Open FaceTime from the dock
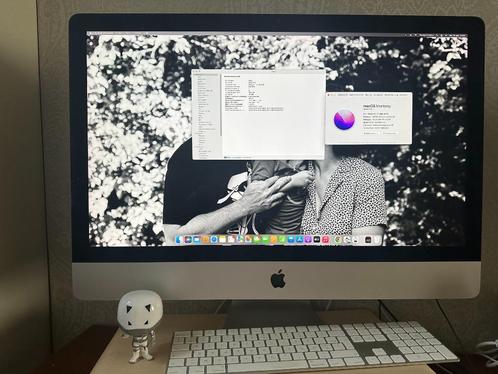The height and width of the screenshot is (374, 498). click(265, 239)
